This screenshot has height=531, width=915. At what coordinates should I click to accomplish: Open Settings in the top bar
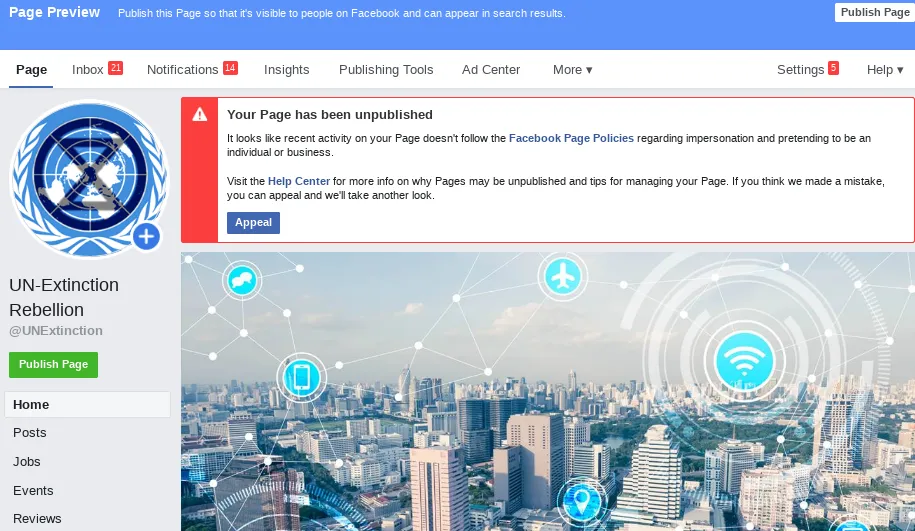[801, 69]
